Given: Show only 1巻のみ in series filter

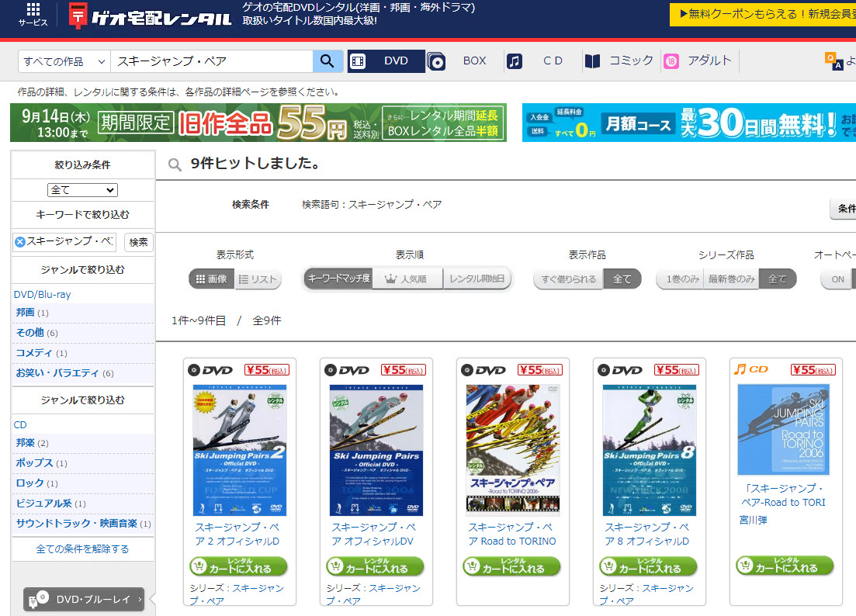Looking at the screenshot, I should pyautogui.click(x=680, y=279).
